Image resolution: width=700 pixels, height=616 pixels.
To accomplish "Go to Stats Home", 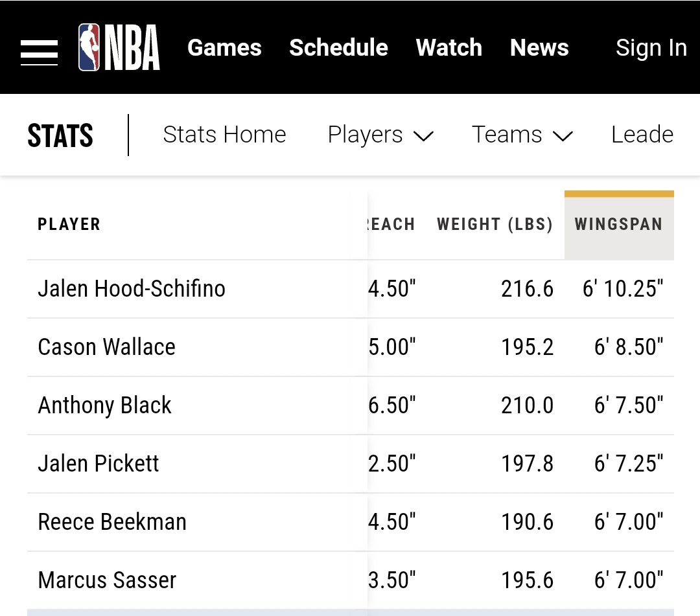I will [224, 135].
